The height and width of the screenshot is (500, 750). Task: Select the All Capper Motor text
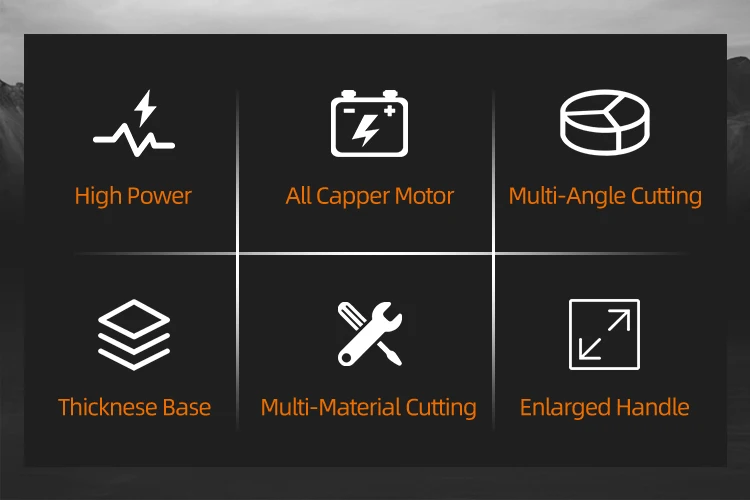click(x=369, y=196)
